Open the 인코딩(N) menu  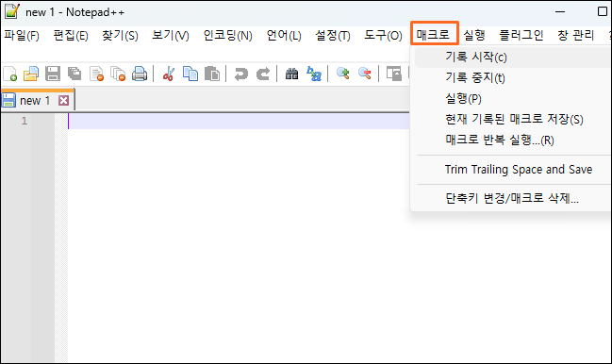[227, 36]
